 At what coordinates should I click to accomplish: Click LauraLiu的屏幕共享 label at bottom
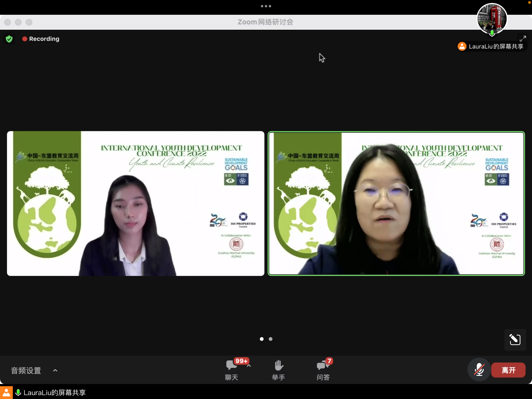click(54, 393)
